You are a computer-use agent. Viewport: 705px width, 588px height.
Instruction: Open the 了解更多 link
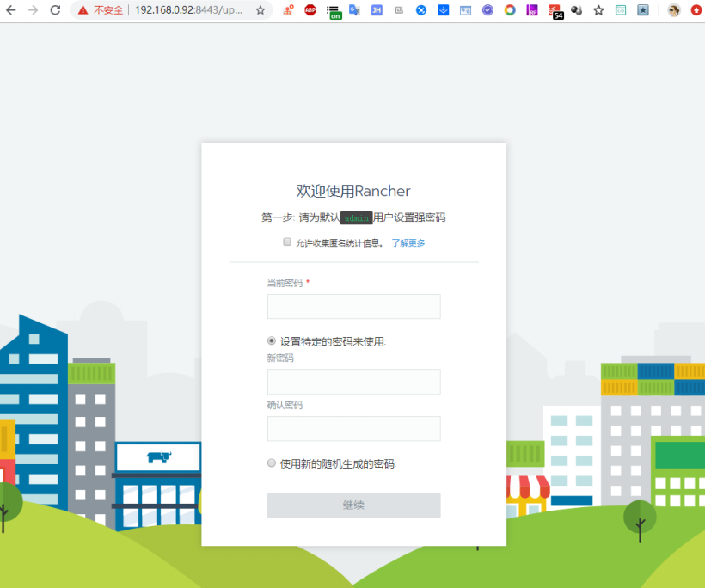(408, 242)
